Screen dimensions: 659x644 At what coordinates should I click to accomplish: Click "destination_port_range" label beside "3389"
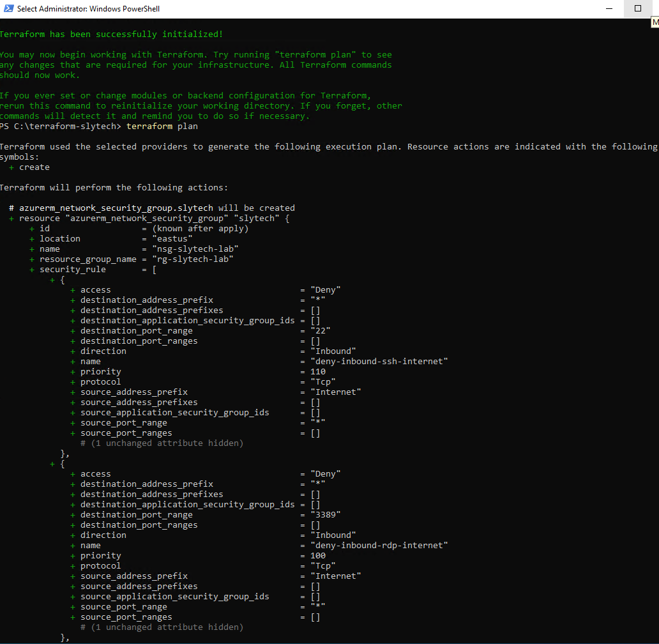137,514
